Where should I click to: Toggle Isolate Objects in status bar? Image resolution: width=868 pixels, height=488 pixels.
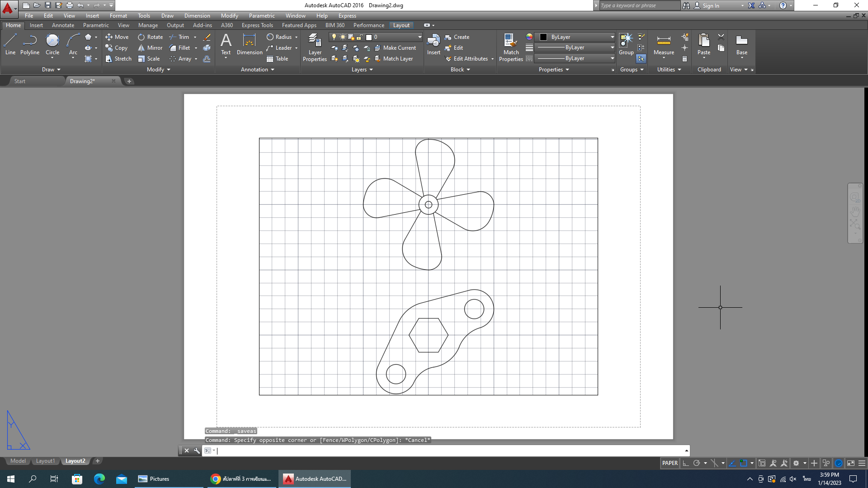point(826,463)
